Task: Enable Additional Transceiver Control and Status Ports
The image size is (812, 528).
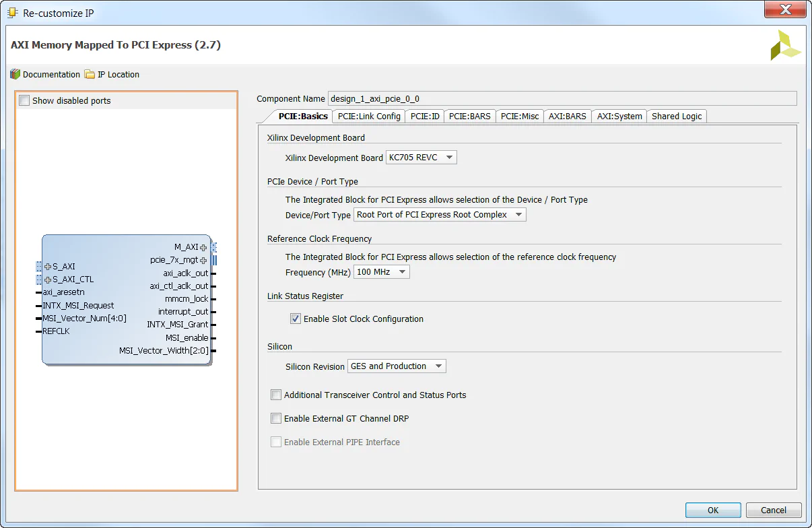Action: coord(275,395)
